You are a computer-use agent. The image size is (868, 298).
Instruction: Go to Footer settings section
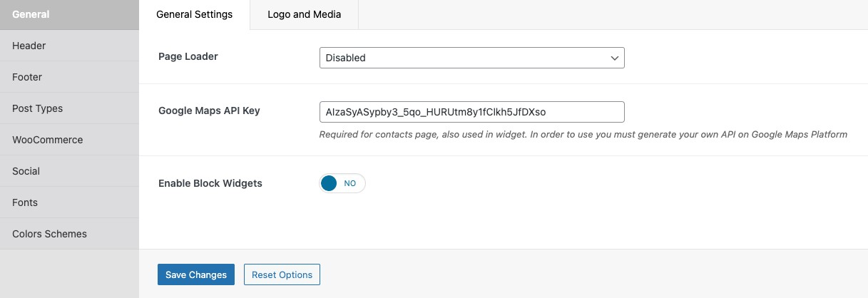[69, 77]
